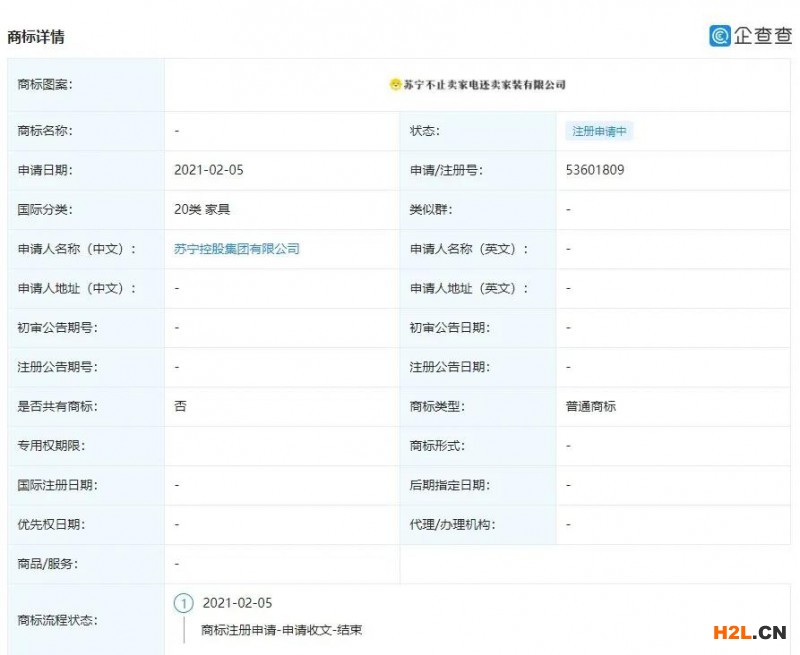Click the 商品/服务 row label

48,563
